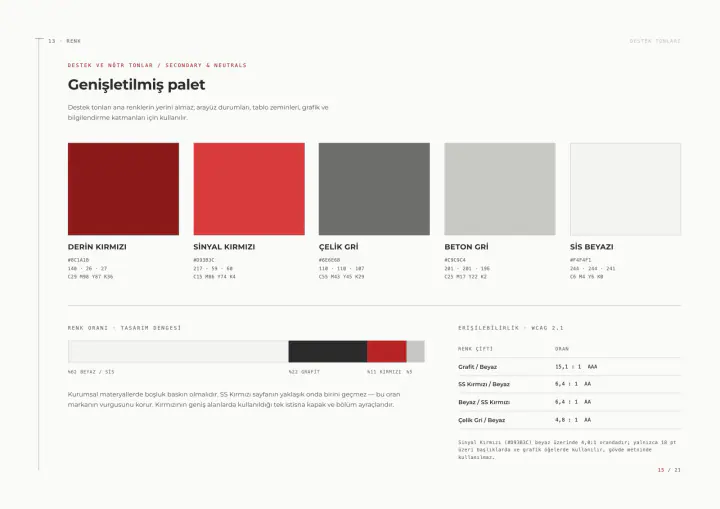The height and width of the screenshot is (509, 720).
Task: Click the 'BETON GRİ' color name
Action: (466, 247)
